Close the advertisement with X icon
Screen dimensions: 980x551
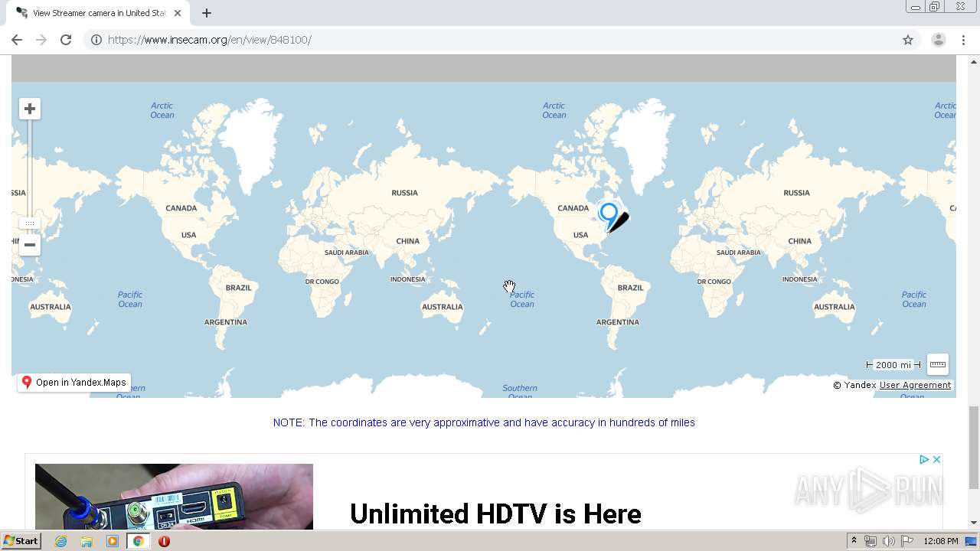tap(936, 459)
